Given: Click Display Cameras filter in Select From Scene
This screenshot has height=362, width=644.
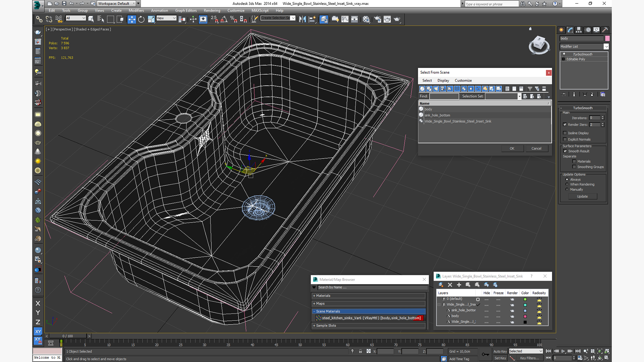Looking at the screenshot, I should tap(443, 89).
